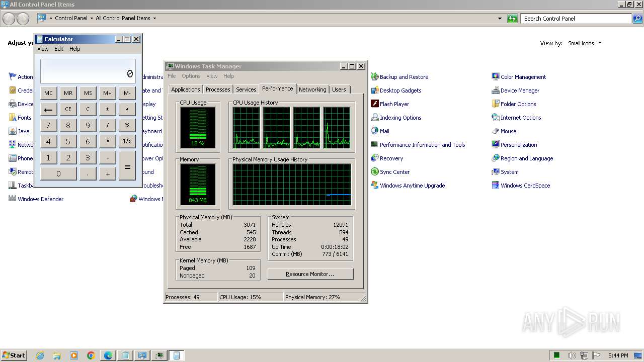The width and height of the screenshot is (644, 362).
Task: Expand the All Control Panel Items breadcrumb arrow
Action: pyautogui.click(x=154, y=18)
